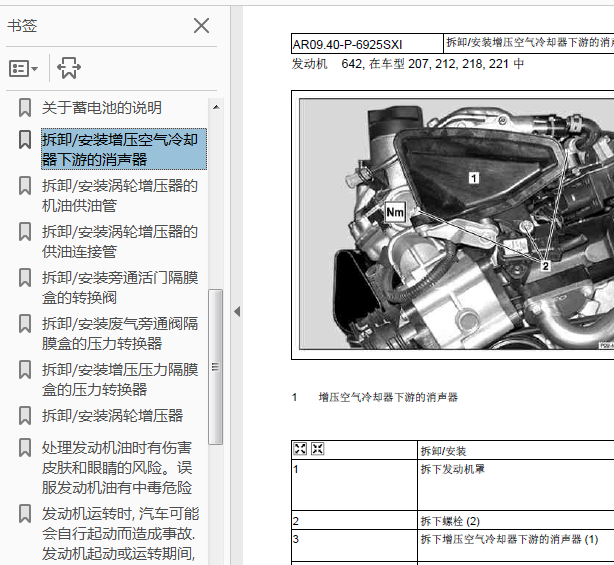The height and width of the screenshot is (565, 614).
Task: Click the new bookmark star icon
Action: coord(69,68)
